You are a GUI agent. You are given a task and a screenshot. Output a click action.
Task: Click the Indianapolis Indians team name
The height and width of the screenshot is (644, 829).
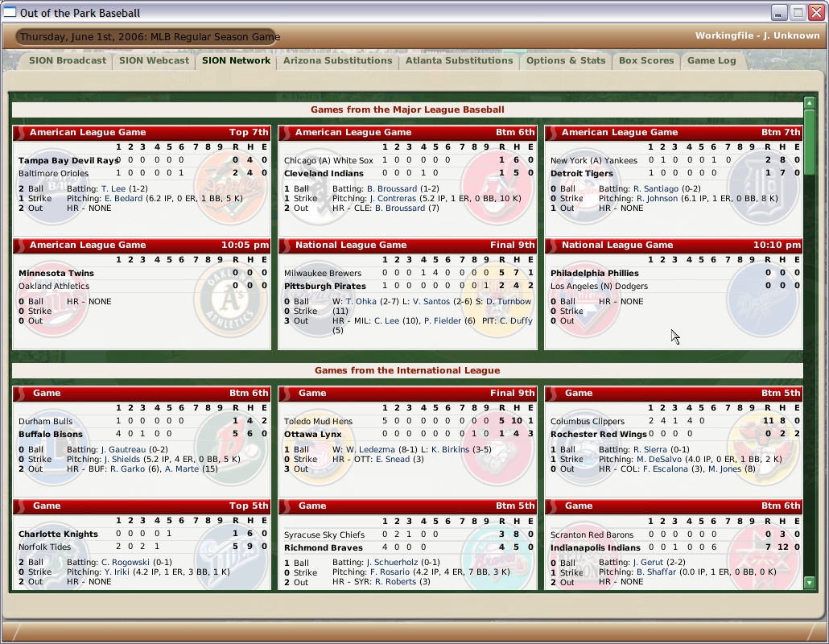(x=596, y=547)
